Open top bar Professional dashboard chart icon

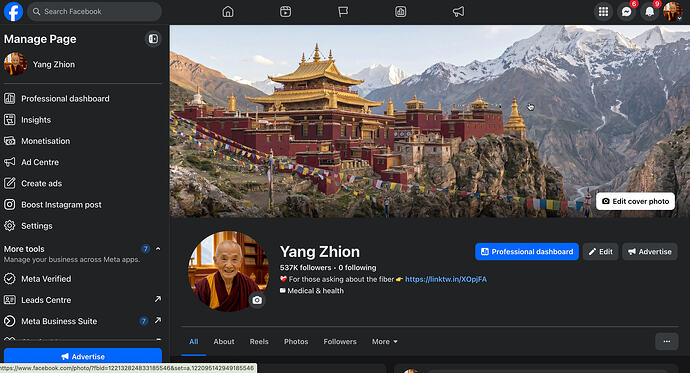coord(400,11)
